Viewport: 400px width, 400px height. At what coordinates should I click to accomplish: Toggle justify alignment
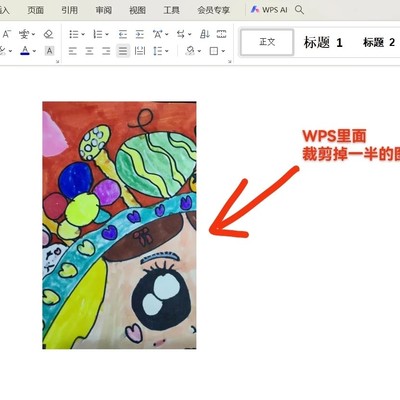[x=123, y=51]
